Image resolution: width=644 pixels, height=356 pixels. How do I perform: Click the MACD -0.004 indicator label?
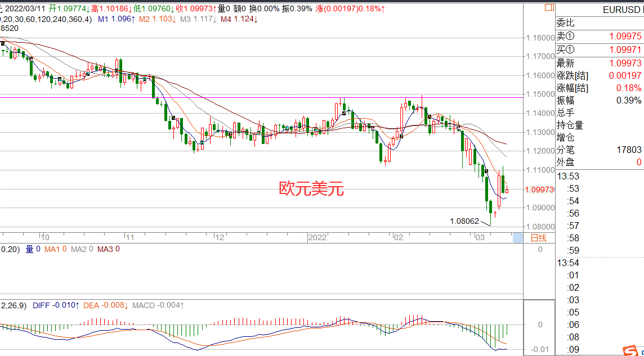coord(158,305)
